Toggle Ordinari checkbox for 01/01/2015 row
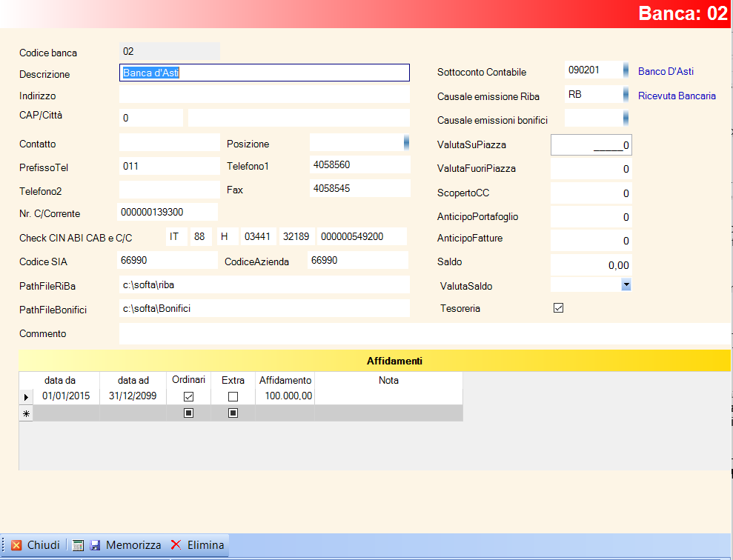 [188, 396]
